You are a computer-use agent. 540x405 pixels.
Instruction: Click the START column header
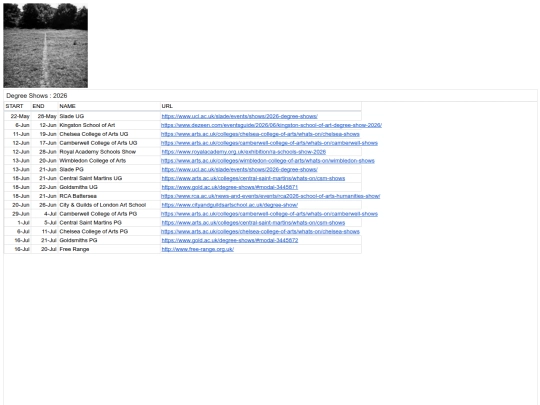point(18,106)
